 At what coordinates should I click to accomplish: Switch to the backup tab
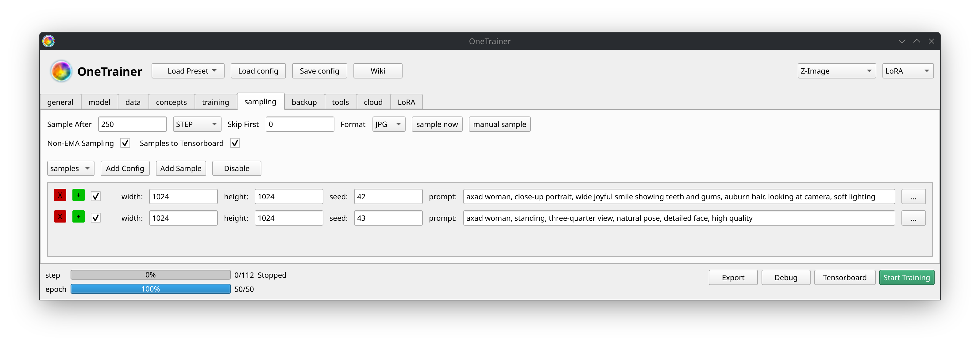pos(304,102)
